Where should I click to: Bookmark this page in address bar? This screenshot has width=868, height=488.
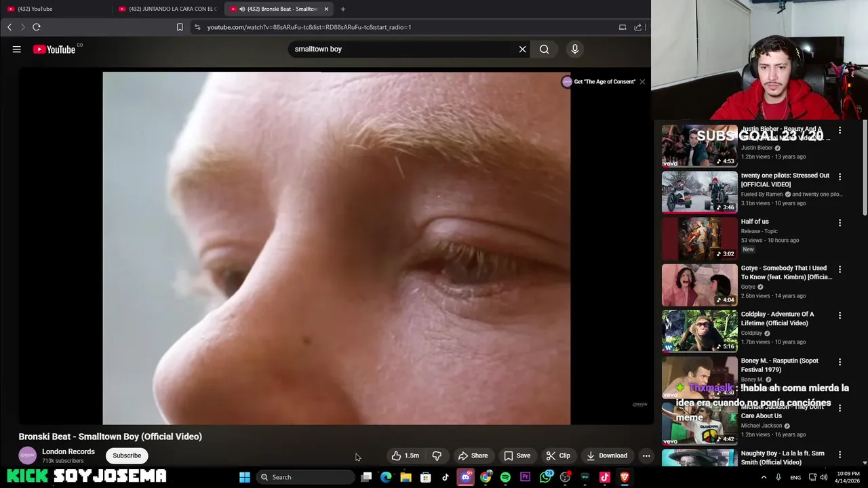click(180, 27)
